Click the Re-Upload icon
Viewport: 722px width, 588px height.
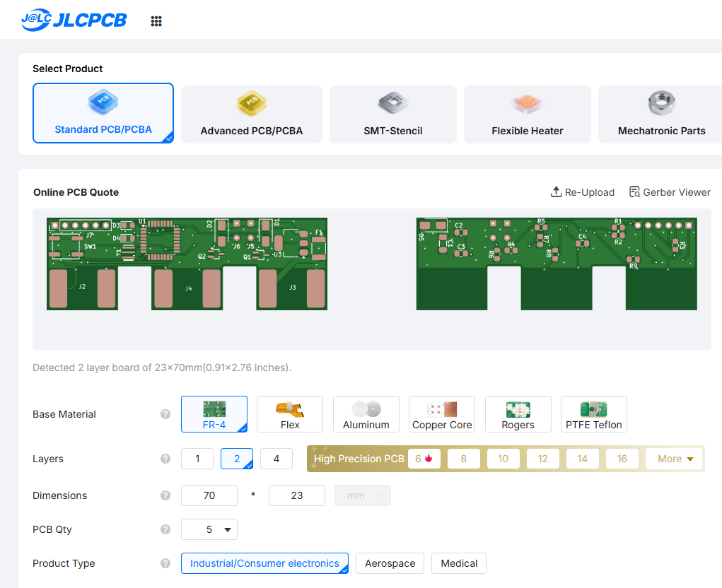[x=556, y=192]
